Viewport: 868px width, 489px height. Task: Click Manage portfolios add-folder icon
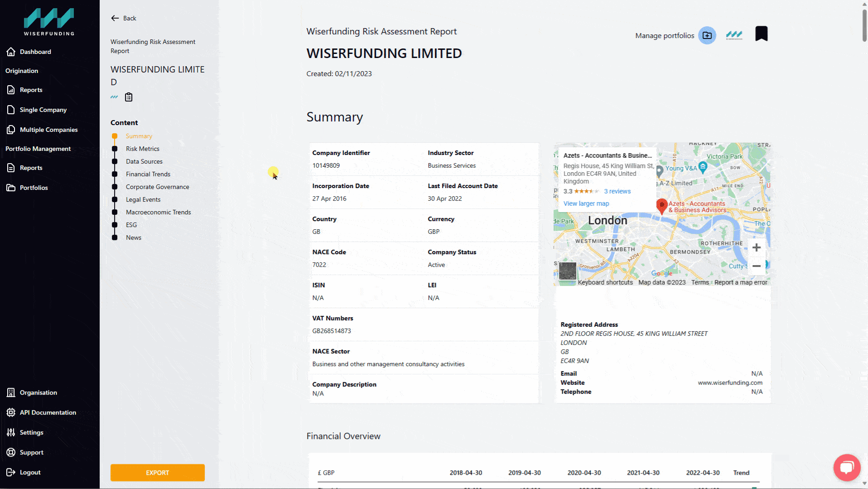[707, 35]
